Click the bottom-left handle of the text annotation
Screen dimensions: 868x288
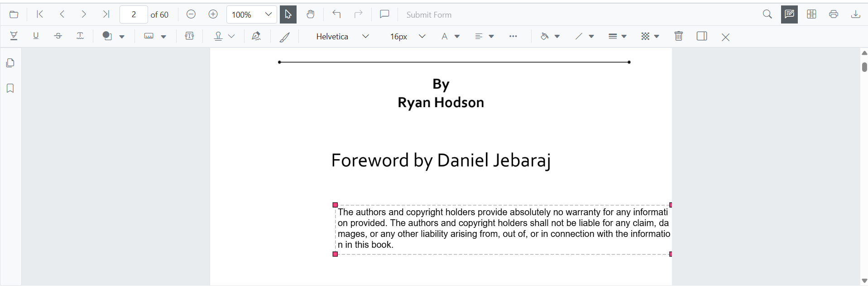tap(335, 254)
